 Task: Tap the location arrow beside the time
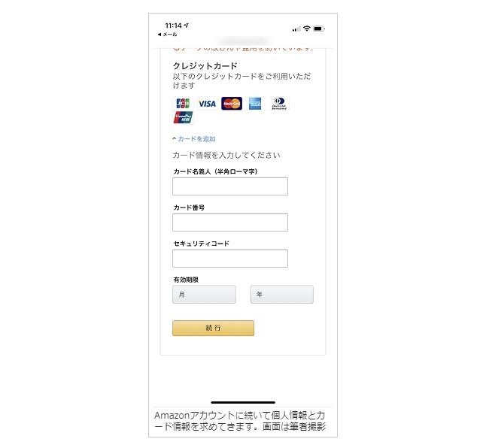click(x=186, y=26)
